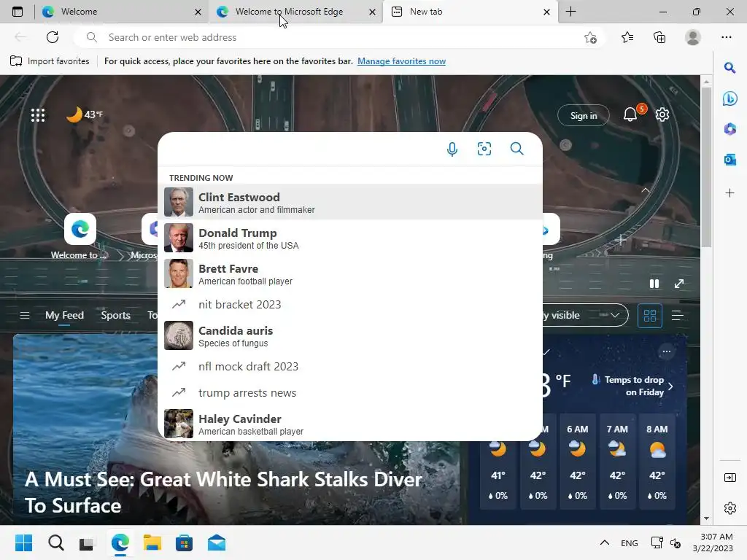Open the browser profile avatar
Viewport: 747px width, 560px height.
pos(693,37)
